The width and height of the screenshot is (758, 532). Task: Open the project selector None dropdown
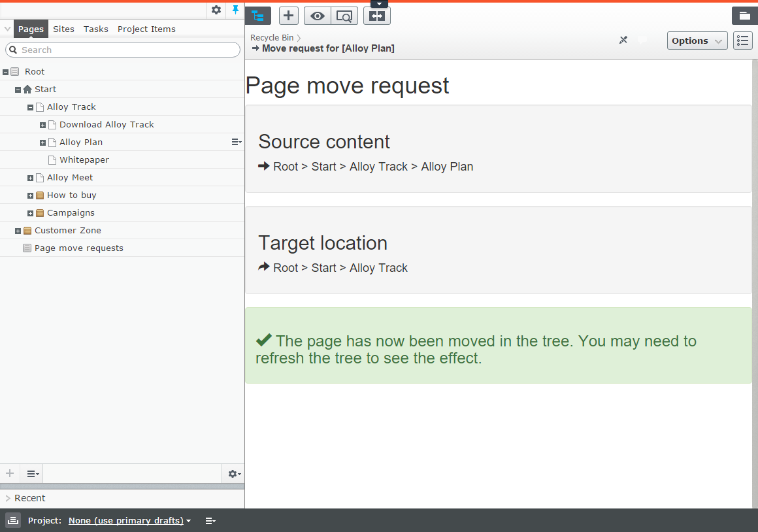129,521
